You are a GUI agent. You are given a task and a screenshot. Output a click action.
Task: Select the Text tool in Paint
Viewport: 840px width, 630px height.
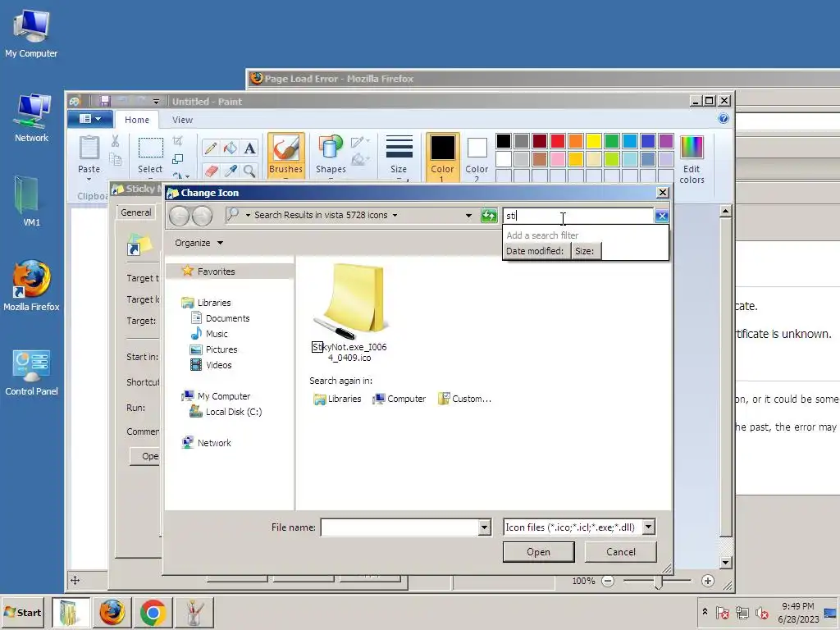(249, 148)
